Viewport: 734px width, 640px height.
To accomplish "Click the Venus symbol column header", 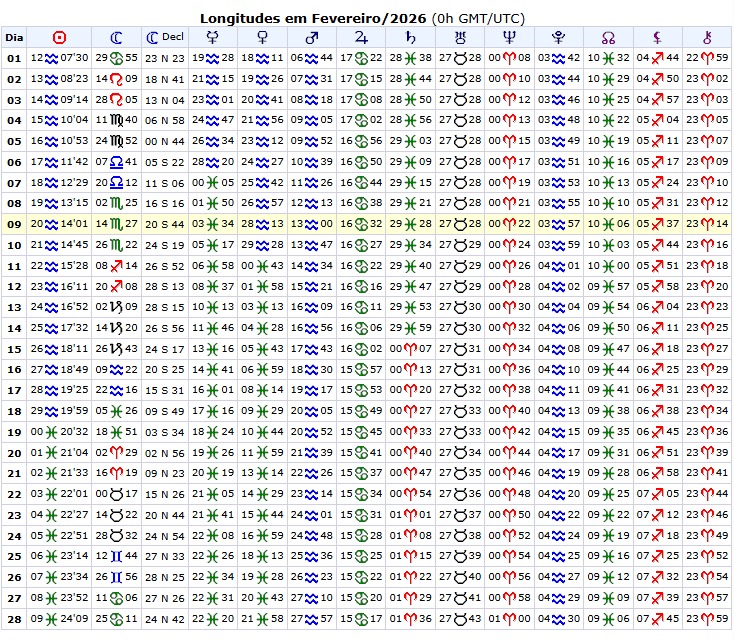I will point(262,38).
